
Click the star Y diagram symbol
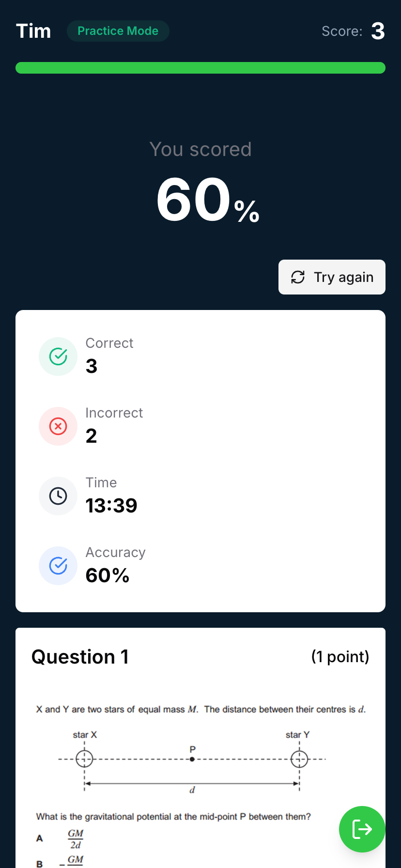coord(299,759)
